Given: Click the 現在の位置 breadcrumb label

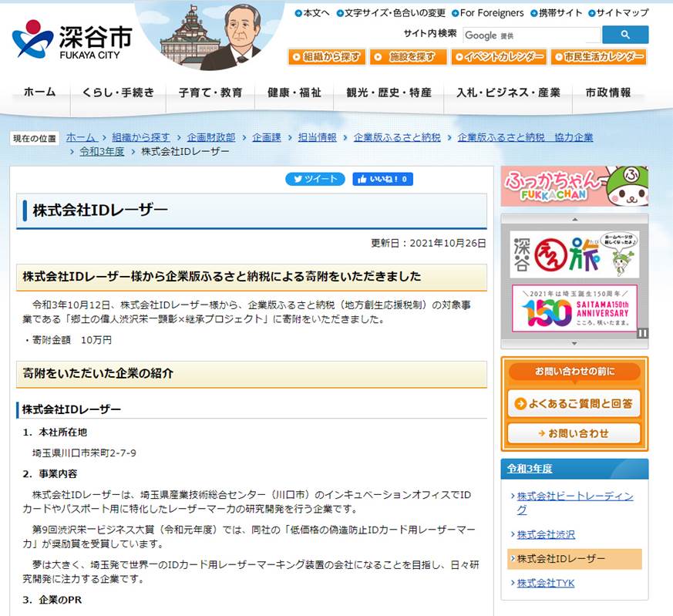Looking at the screenshot, I should (35, 138).
